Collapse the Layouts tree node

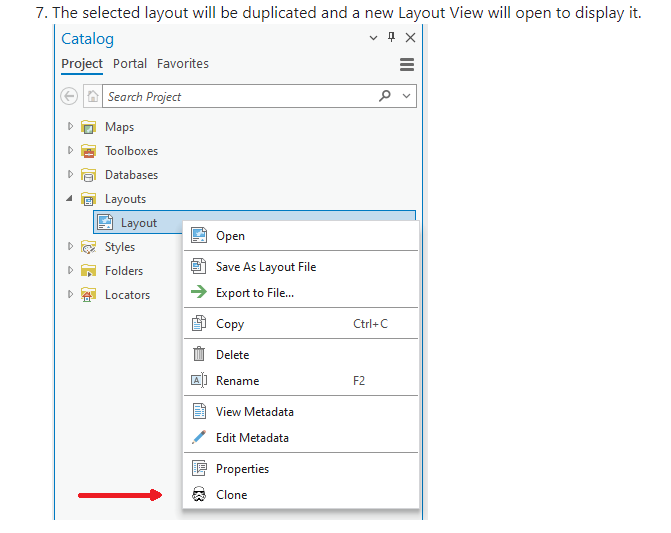70,199
